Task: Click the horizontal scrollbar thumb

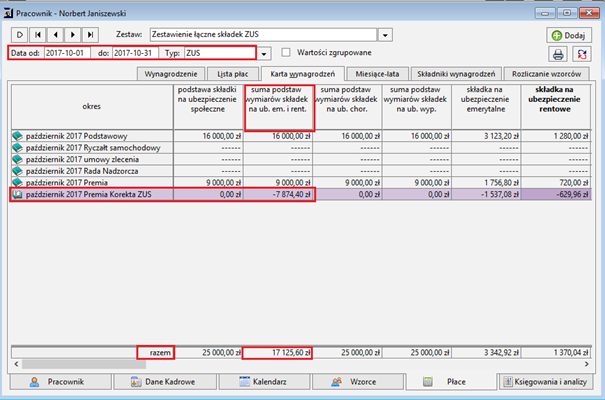Action: pyautogui.click(x=84, y=364)
